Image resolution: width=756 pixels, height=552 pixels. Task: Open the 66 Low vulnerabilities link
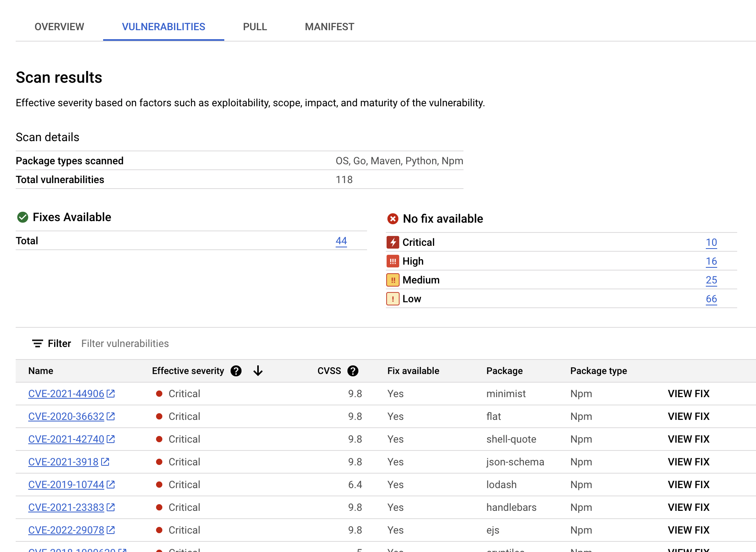711,299
